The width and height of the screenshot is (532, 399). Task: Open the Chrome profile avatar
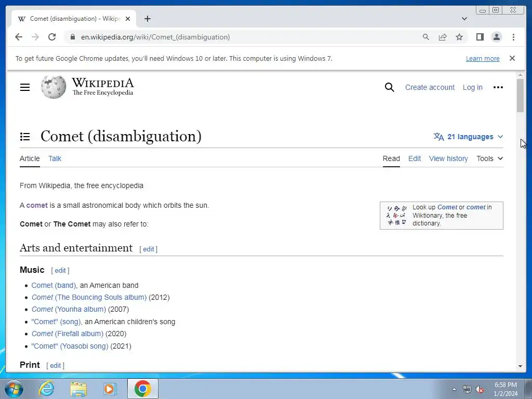[496, 37]
